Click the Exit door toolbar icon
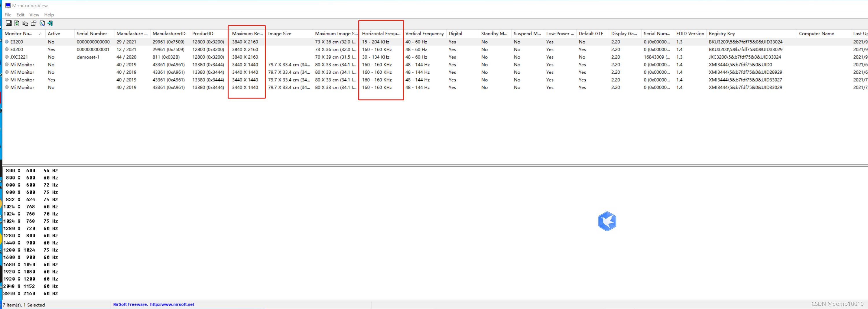868x309 pixels. [x=50, y=23]
